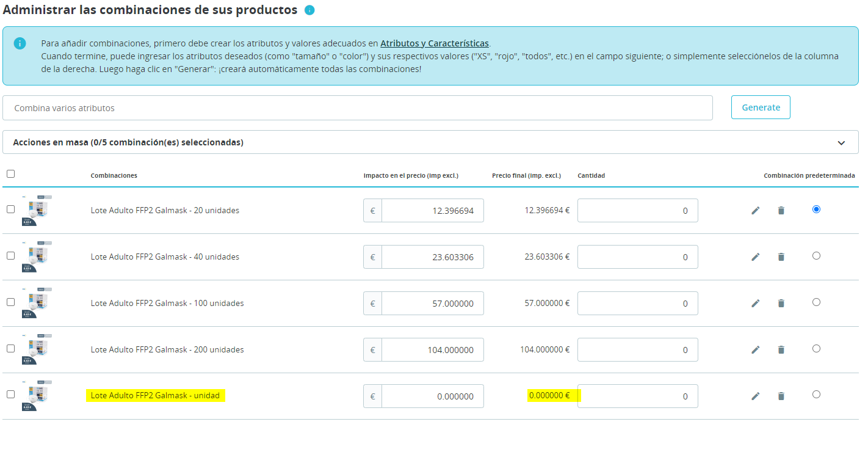Screen dimensions: 868x452
Task: Click price impact field showing 57.000000
Action: [433, 304]
